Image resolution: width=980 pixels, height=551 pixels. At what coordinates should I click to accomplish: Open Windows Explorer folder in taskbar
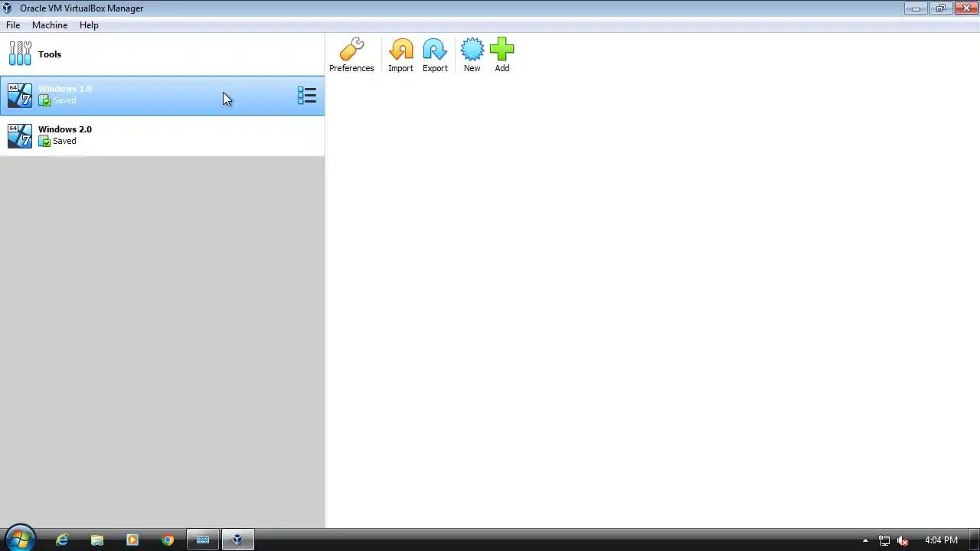pos(97,540)
